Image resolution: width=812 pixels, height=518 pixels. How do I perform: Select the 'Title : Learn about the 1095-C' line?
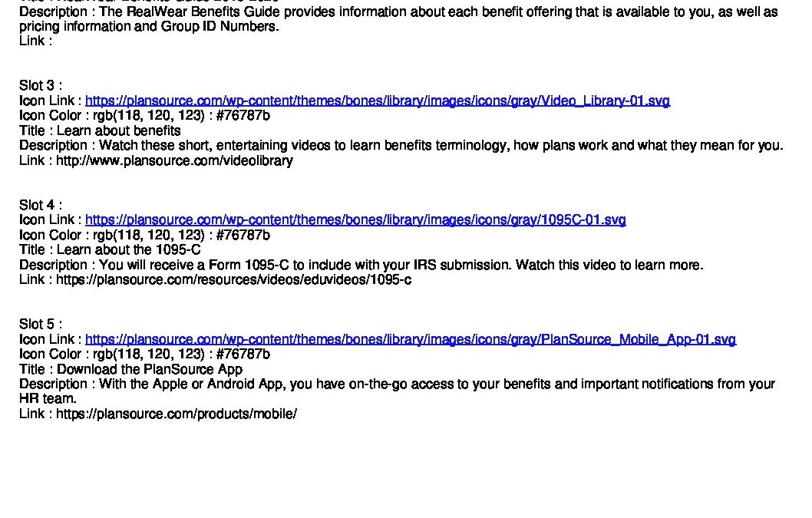(x=110, y=249)
